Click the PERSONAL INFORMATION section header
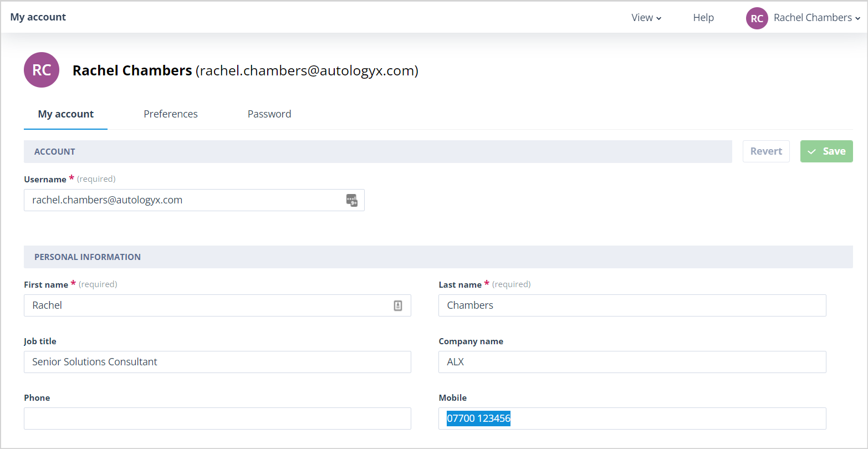 pos(438,257)
